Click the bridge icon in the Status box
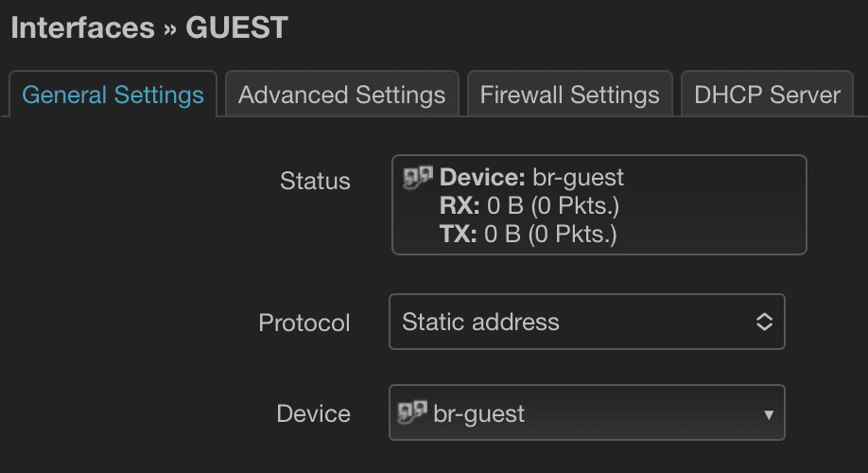868x473 pixels. click(417, 176)
